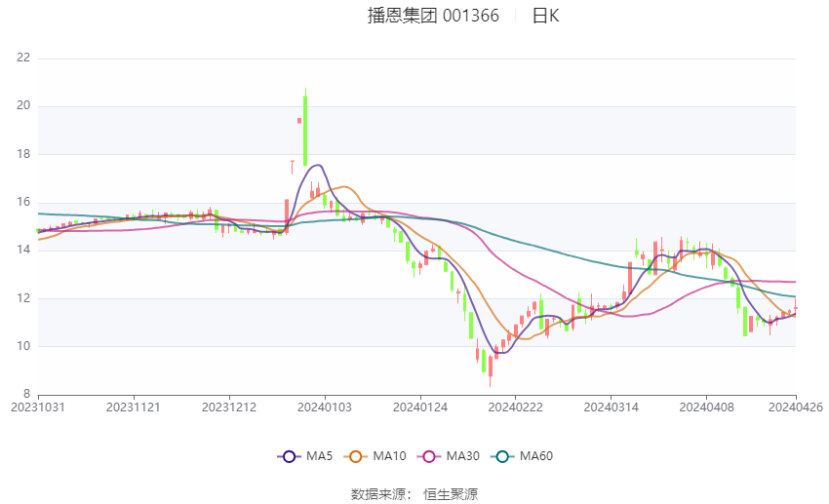Select the 20240426 date axis label

[796, 407]
